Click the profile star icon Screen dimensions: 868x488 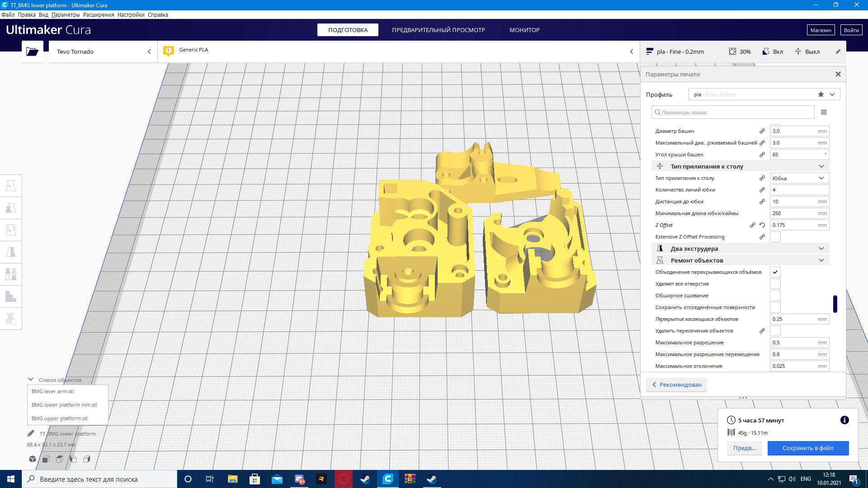click(x=821, y=94)
